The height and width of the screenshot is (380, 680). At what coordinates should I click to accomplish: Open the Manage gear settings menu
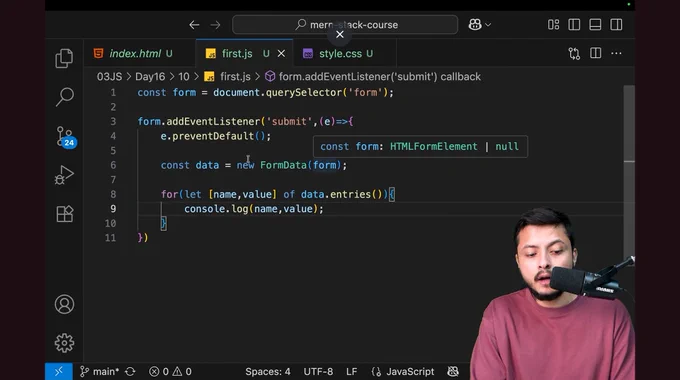(64, 343)
